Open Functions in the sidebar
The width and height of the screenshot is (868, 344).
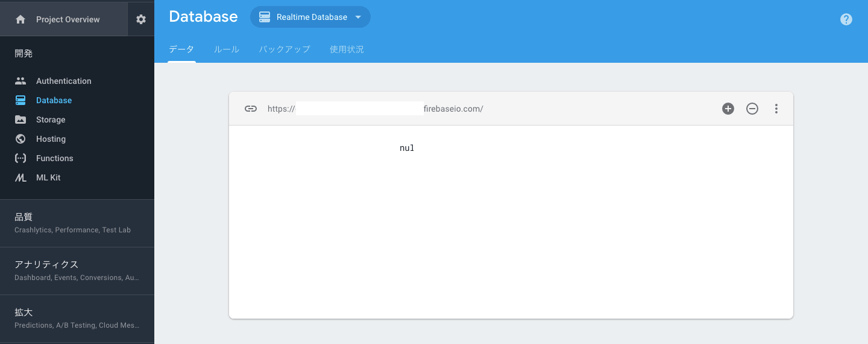pos(77,158)
